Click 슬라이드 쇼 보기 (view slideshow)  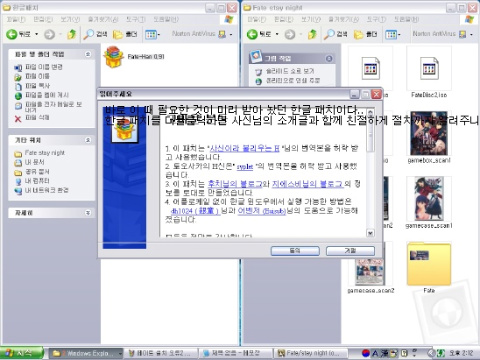(x=290, y=71)
